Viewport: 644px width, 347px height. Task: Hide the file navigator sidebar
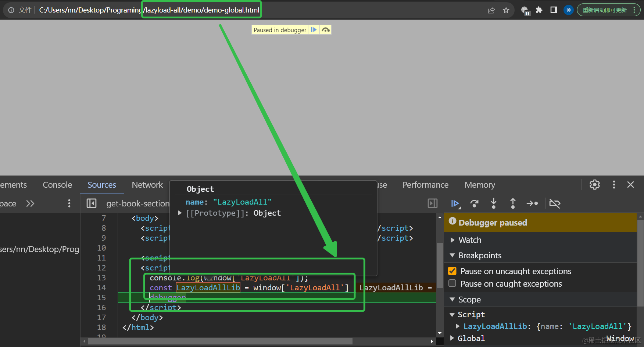[91, 203]
